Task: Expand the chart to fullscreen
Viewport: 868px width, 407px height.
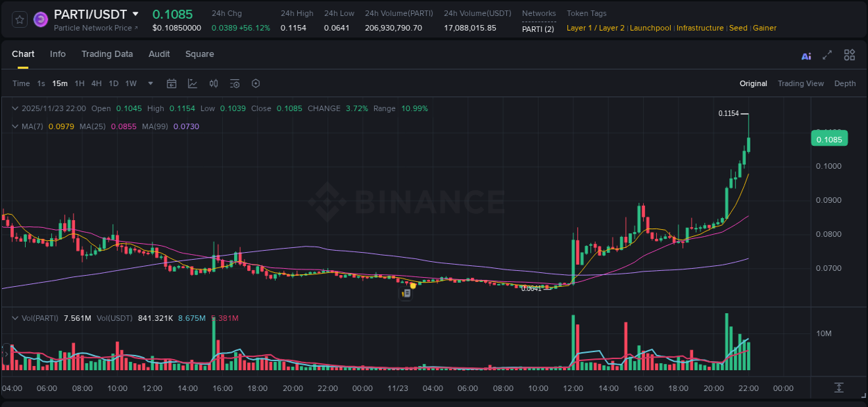Action: pyautogui.click(x=826, y=54)
